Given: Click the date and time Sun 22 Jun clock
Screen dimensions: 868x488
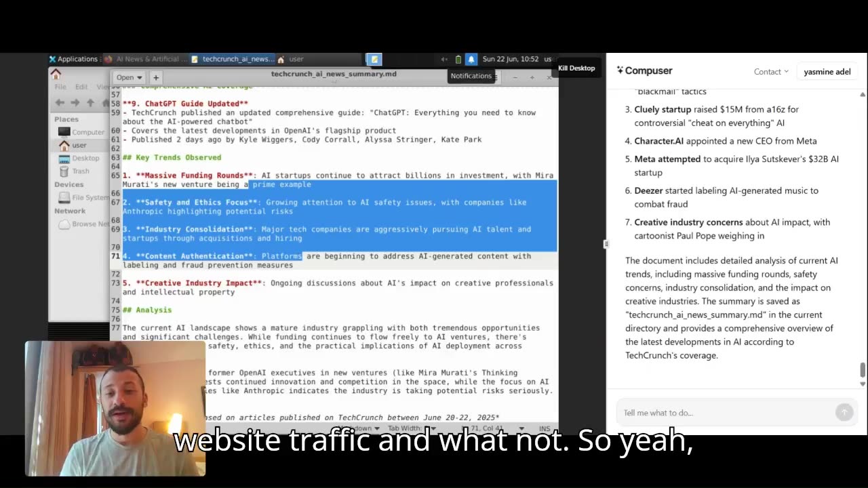Looking at the screenshot, I should point(511,59).
